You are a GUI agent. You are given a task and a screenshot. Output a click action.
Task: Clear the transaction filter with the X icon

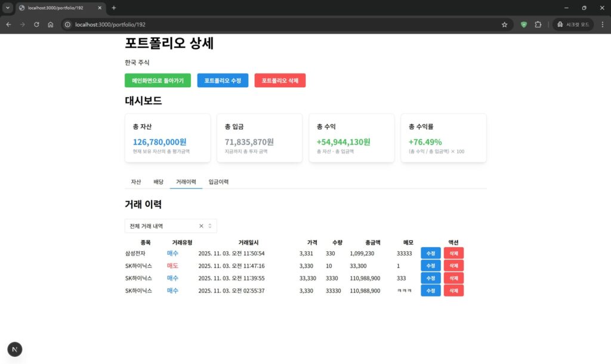(201, 226)
